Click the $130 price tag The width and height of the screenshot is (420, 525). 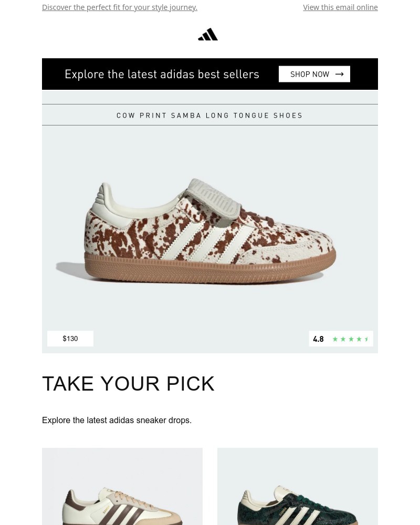[x=70, y=339]
